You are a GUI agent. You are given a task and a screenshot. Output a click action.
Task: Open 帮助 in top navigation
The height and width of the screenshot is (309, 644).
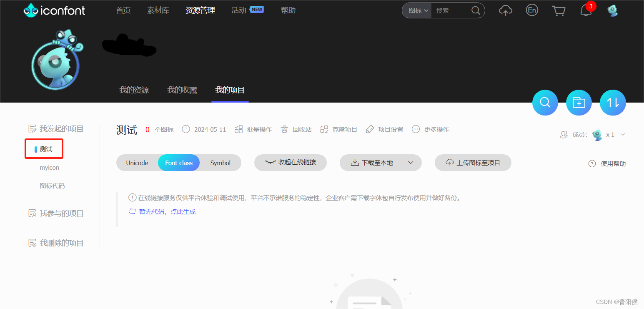pos(288,10)
